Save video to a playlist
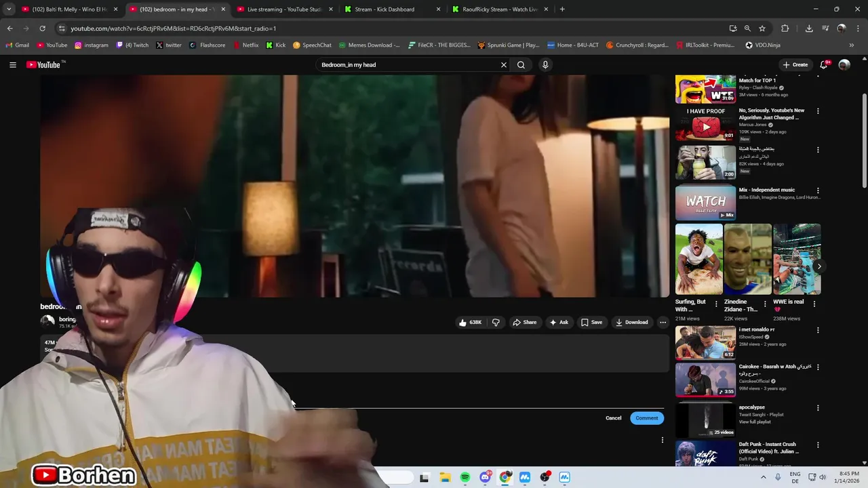The height and width of the screenshot is (488, 868). tap(591, 323)
